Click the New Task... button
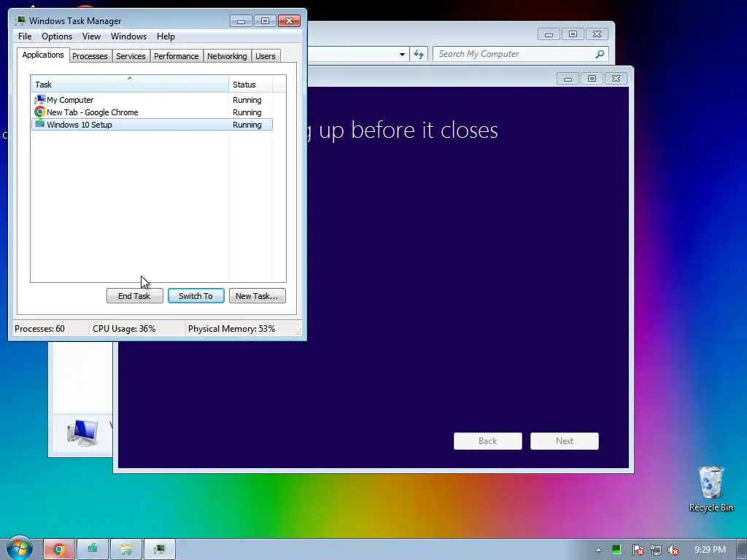The height and width of the screenshot is (560, 747). pyautogui.click(x=258, y=296)
